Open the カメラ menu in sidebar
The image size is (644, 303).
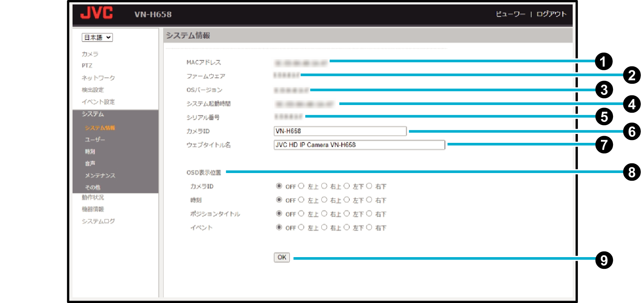[x=90, y=54]
